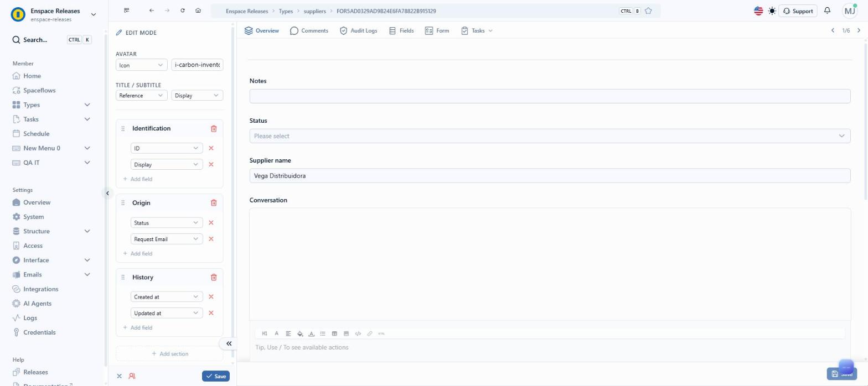
Task: Open Title Reference dropdown
Action: (142, 96)
